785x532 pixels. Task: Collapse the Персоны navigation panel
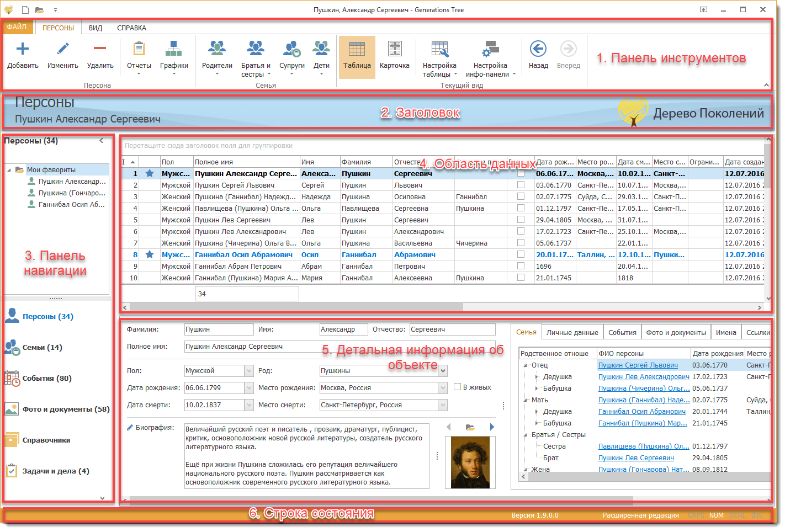click(x=102, y=141)
